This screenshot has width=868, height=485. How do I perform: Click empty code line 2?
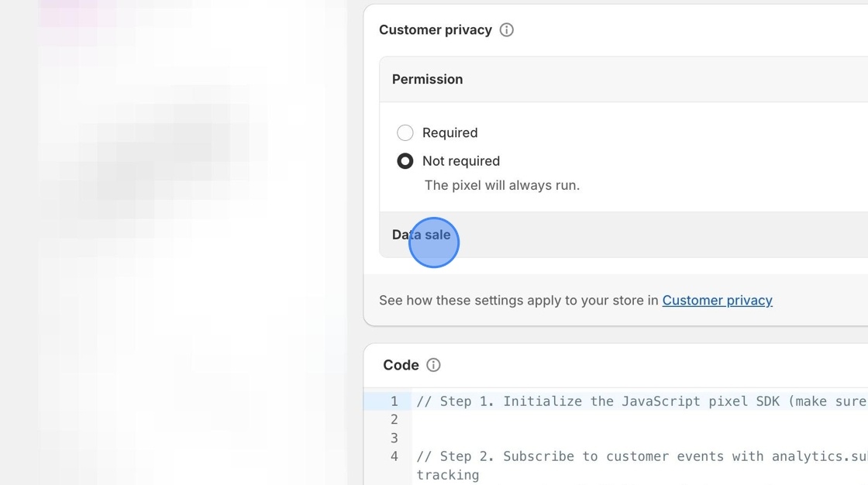click(x=542, y=419)
